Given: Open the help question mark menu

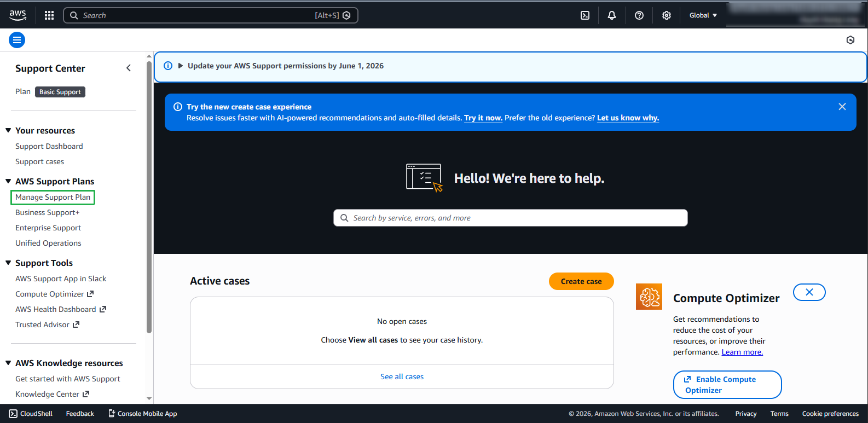Looking at the screenshot, I should click(x=639, y=15).
